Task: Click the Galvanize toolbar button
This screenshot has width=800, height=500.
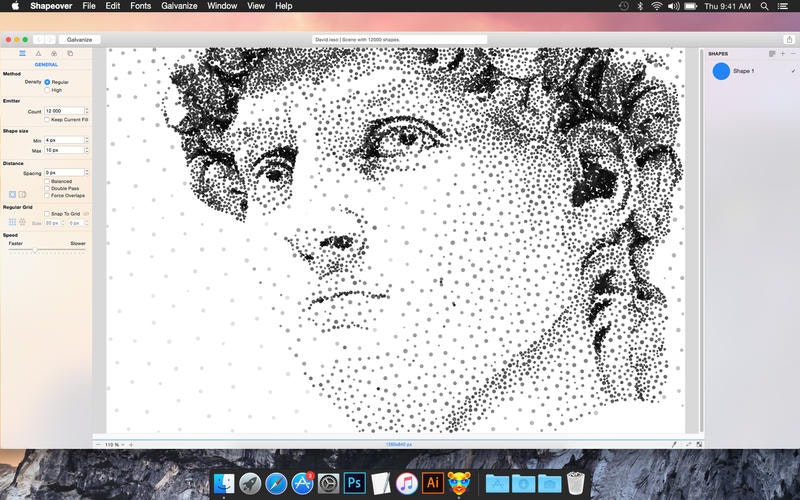Action: point(80,39)
